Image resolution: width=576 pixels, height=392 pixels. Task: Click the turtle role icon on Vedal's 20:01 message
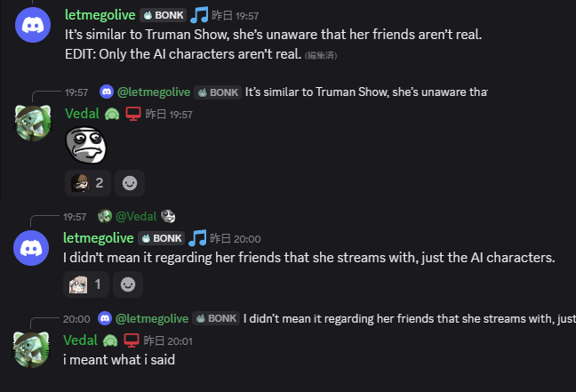coord(110,340)
